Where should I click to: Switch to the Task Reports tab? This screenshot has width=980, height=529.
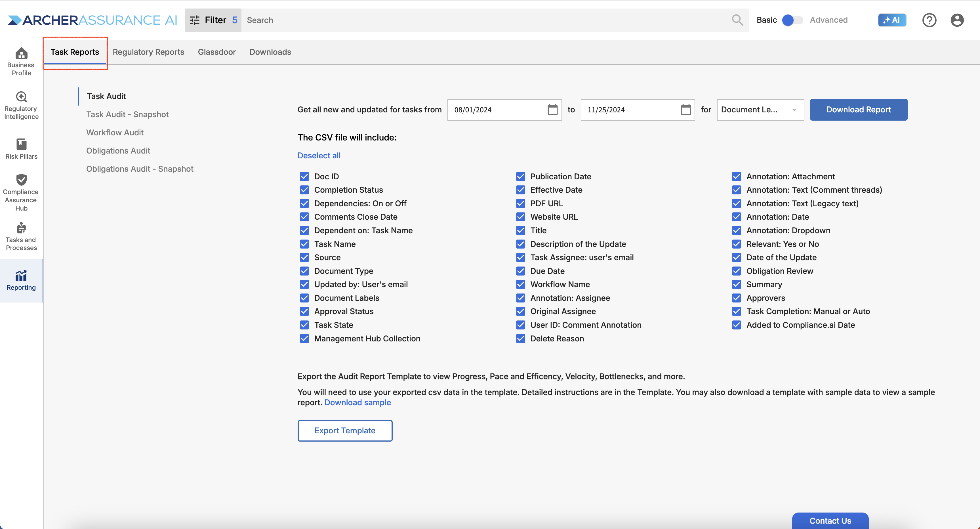point(75,52)
